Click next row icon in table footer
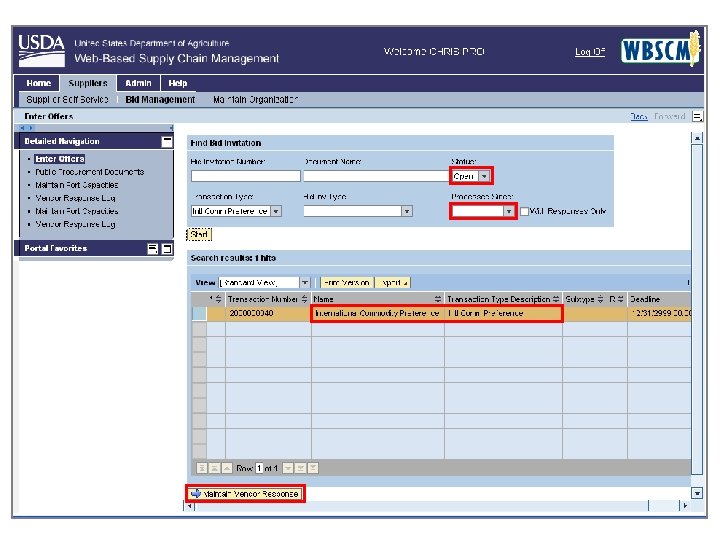Screen dimensions: 720x540 click(x=288, y=468)
